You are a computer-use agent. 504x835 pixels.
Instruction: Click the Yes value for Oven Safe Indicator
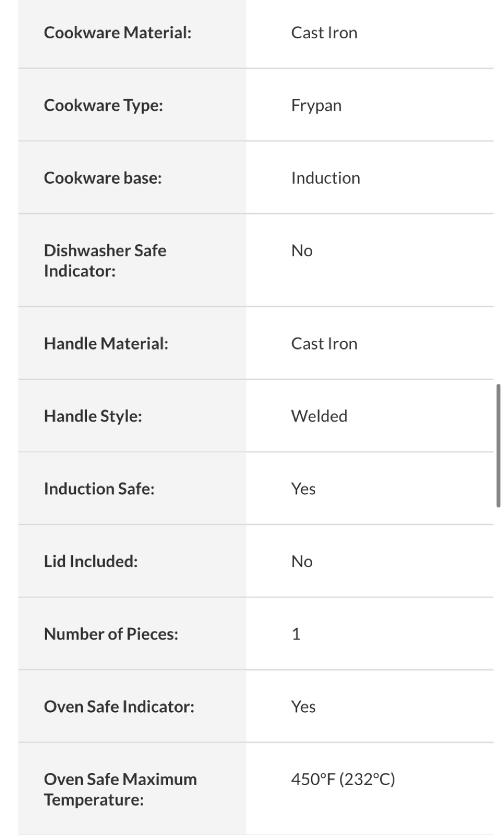coord(304,706)
